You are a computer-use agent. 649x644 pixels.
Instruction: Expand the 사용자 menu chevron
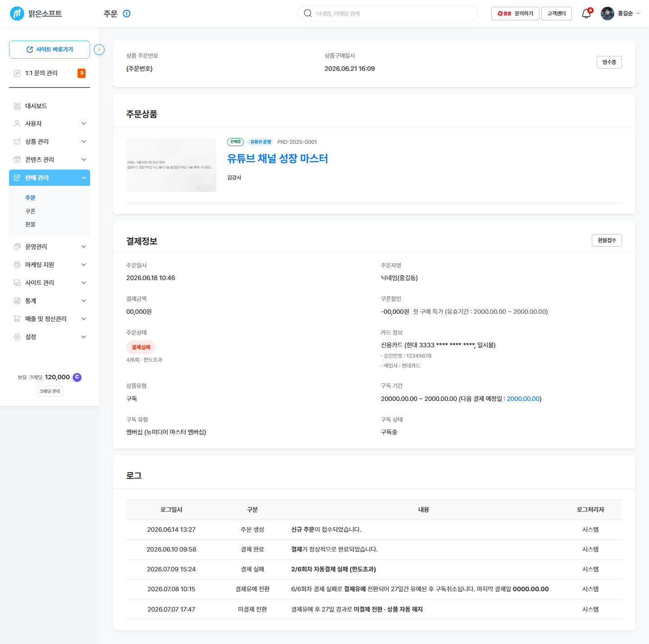(x=84, y=124)
